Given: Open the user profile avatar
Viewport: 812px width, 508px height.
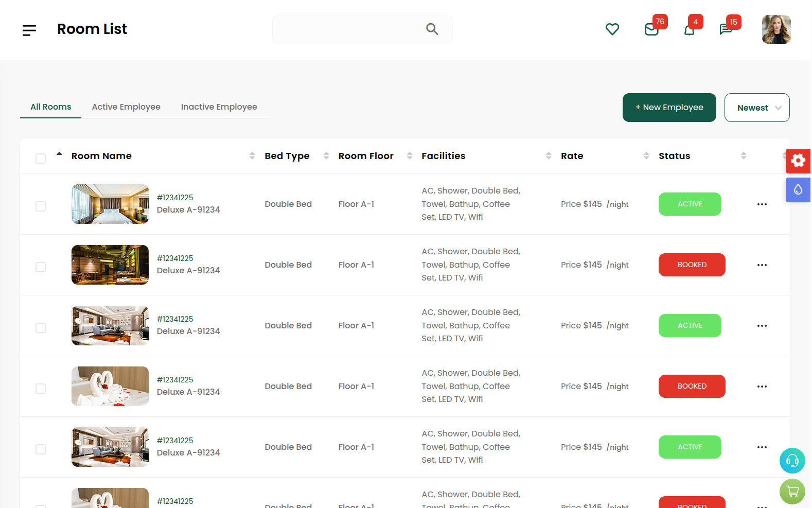Looking at the screenshot, I should pos(776,29).
